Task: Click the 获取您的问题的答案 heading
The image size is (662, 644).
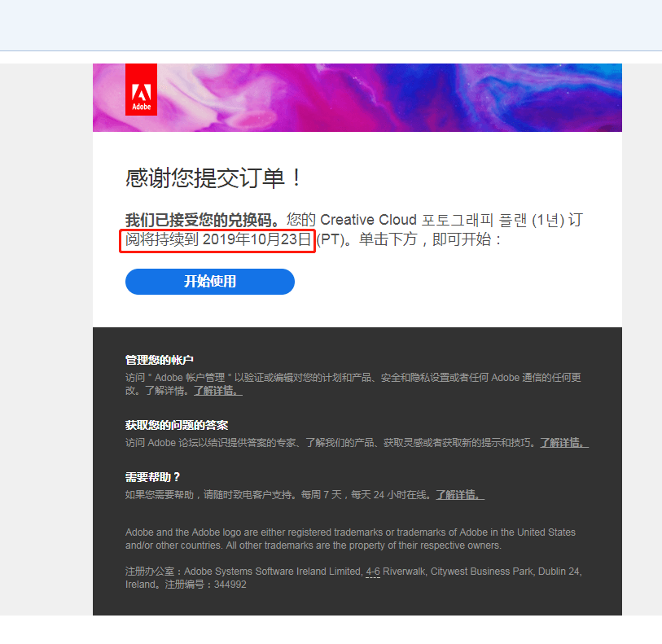Action: (x=177, y=425)
